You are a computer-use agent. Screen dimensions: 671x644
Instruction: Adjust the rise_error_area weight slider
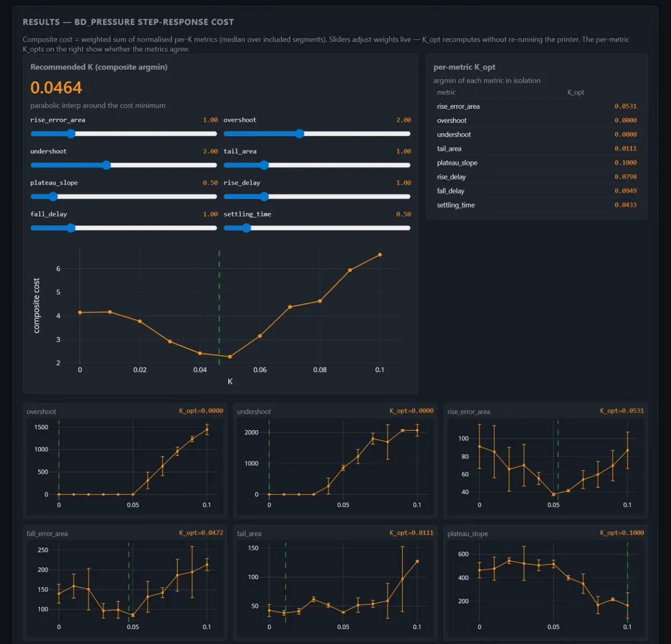pyautogui.click(x=124, y=134)
